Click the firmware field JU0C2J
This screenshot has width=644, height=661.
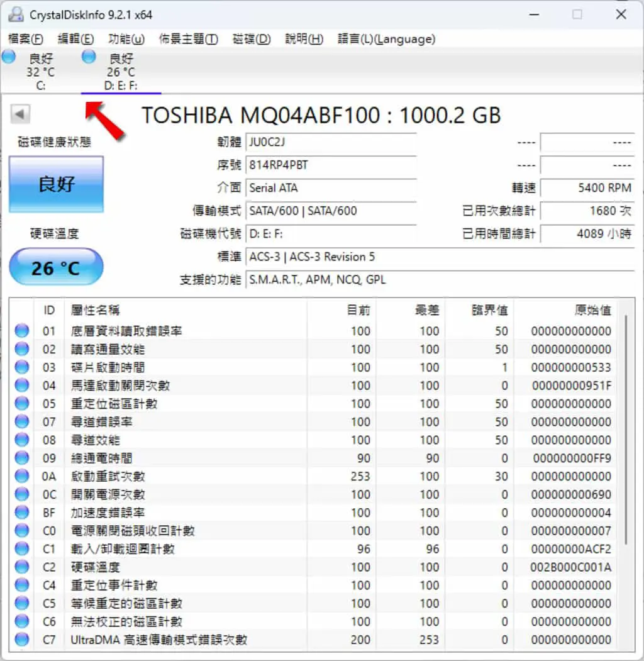click(331, 142)
